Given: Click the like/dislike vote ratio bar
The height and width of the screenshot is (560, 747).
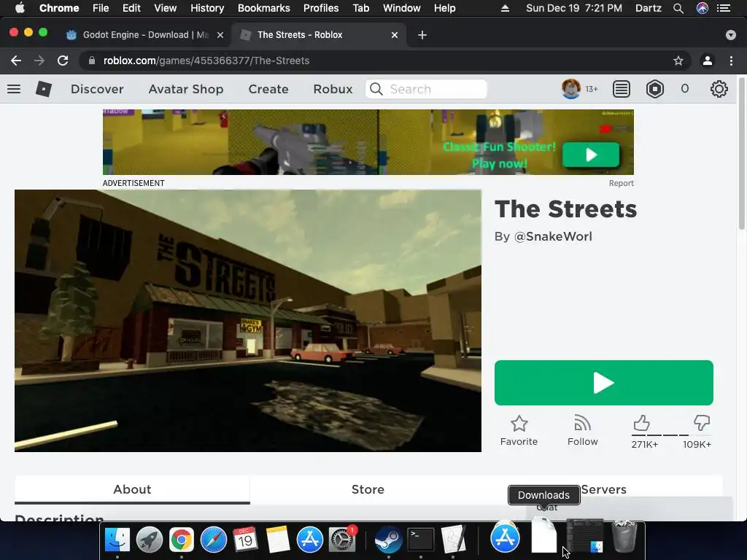Looking at the screenshot, I should pos(671,435).
